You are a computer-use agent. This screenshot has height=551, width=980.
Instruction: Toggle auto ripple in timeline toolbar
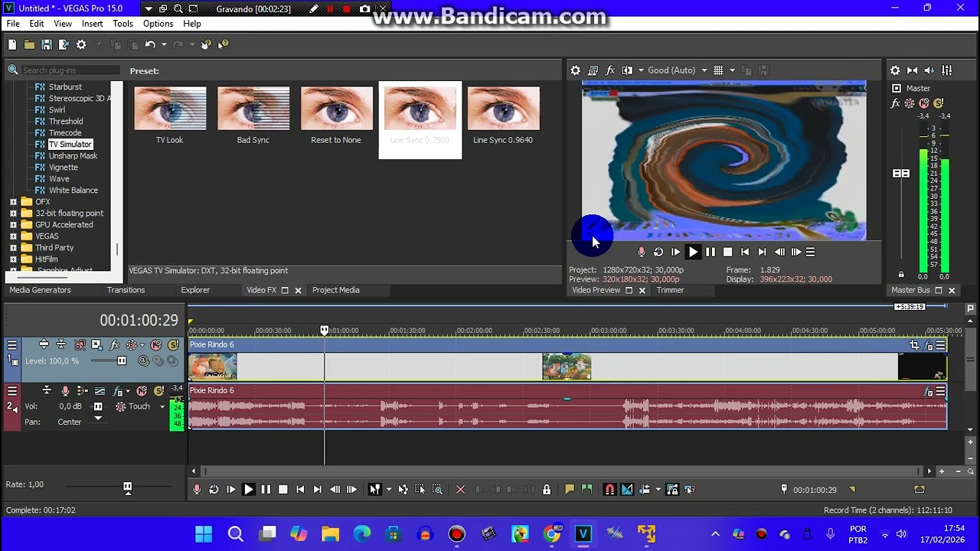[645, 490]
